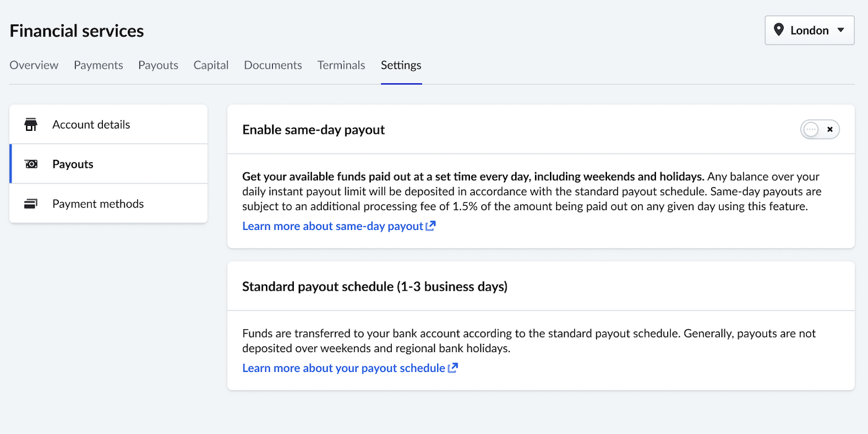Click the Payouts cash icon in sidebar
Image resolution: width=868 pixels, height=434 pixels.
[x=31, y=164]
